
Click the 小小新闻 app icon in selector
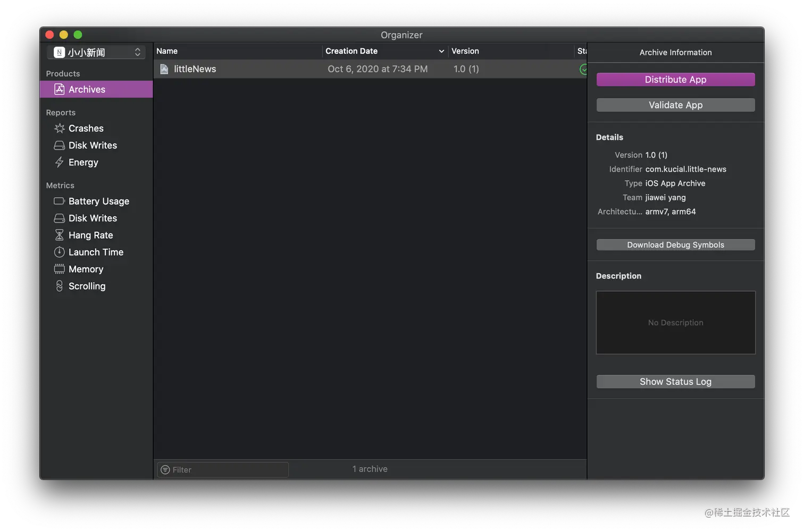tap(60, 52)
